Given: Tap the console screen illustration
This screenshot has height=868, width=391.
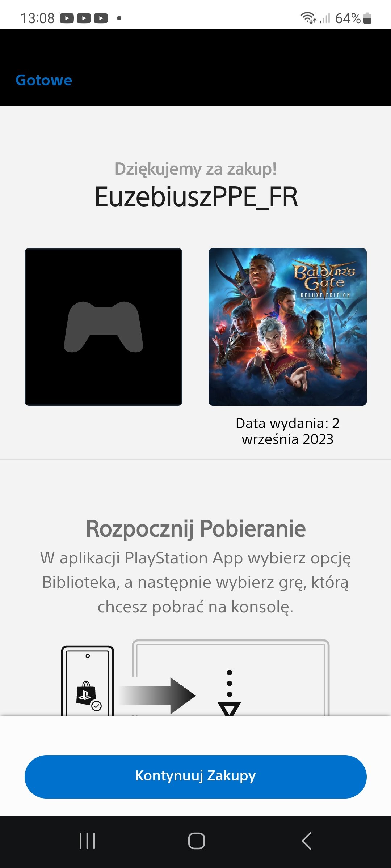Looking at the screenshot, I should coord(231,678).
